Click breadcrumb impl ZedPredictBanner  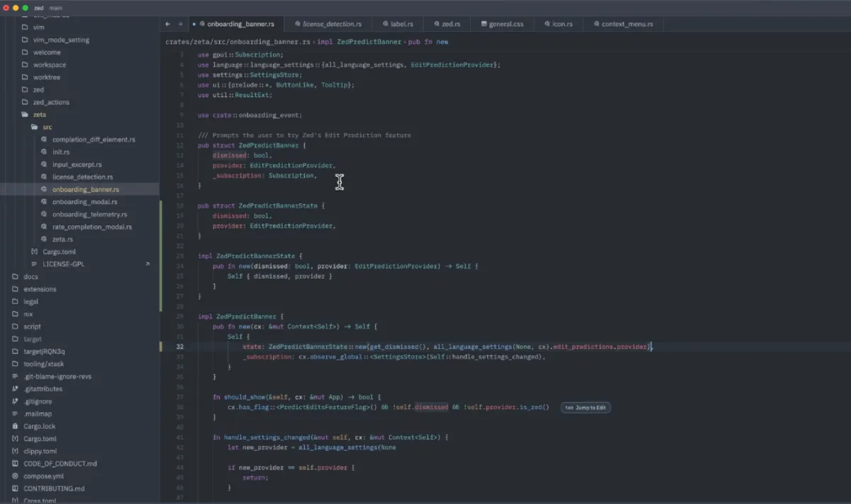click(x=359, y=42)
